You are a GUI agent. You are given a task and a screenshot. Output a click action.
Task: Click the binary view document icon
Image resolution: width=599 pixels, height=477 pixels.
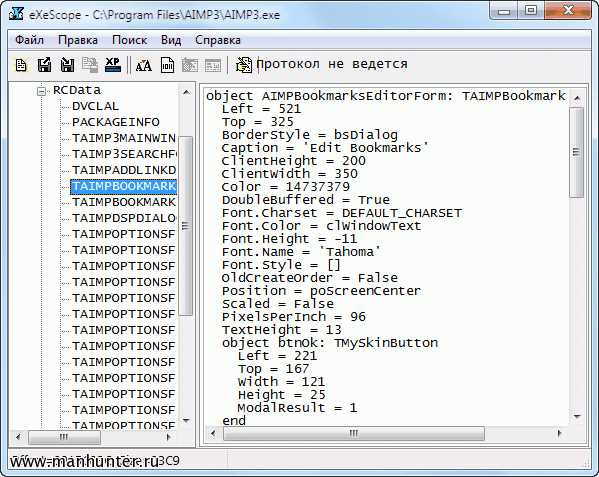tap(167, 65)
